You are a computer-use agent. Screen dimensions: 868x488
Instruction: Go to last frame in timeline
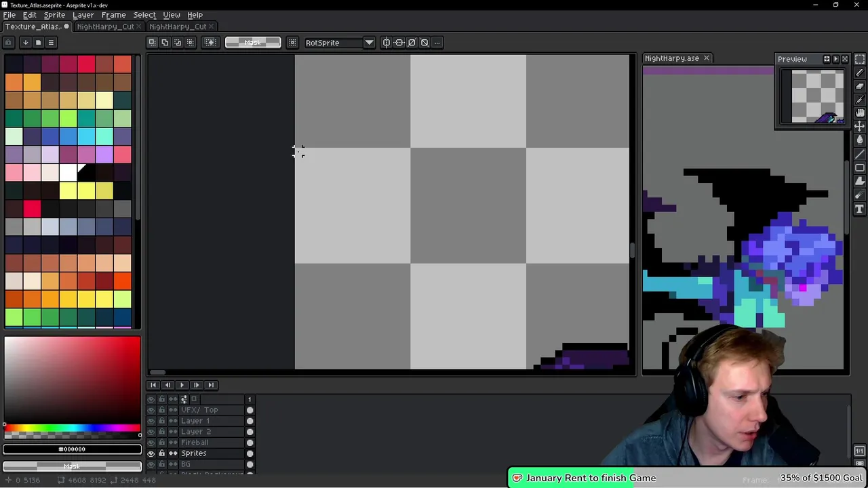[x=211, y=385]
